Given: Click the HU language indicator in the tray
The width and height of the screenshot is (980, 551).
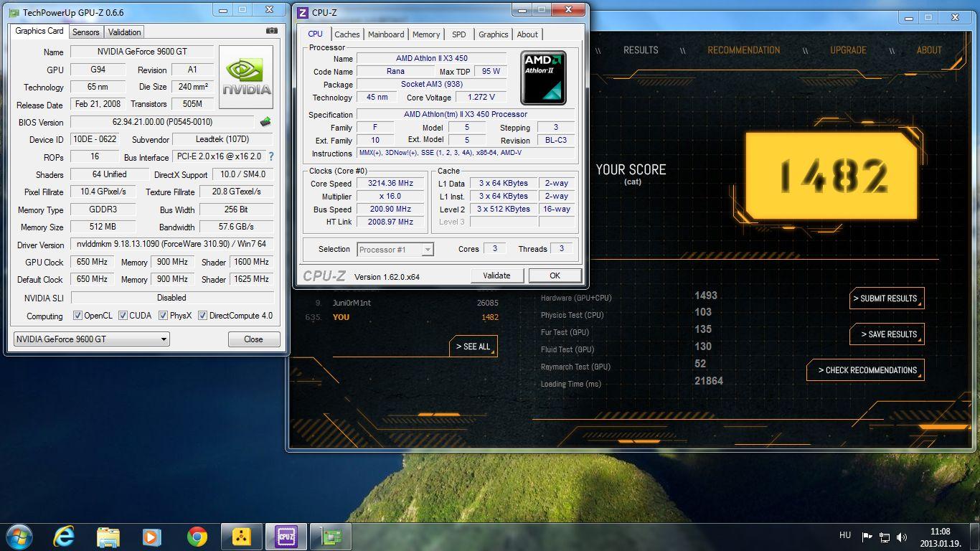Looking at the screenshot, I should click(x=845, y=535).
